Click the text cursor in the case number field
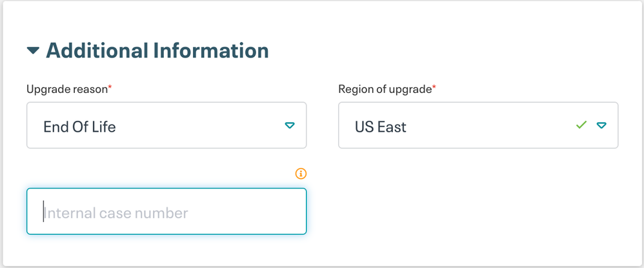The image size is (644, 268). [x=43, y=212]
